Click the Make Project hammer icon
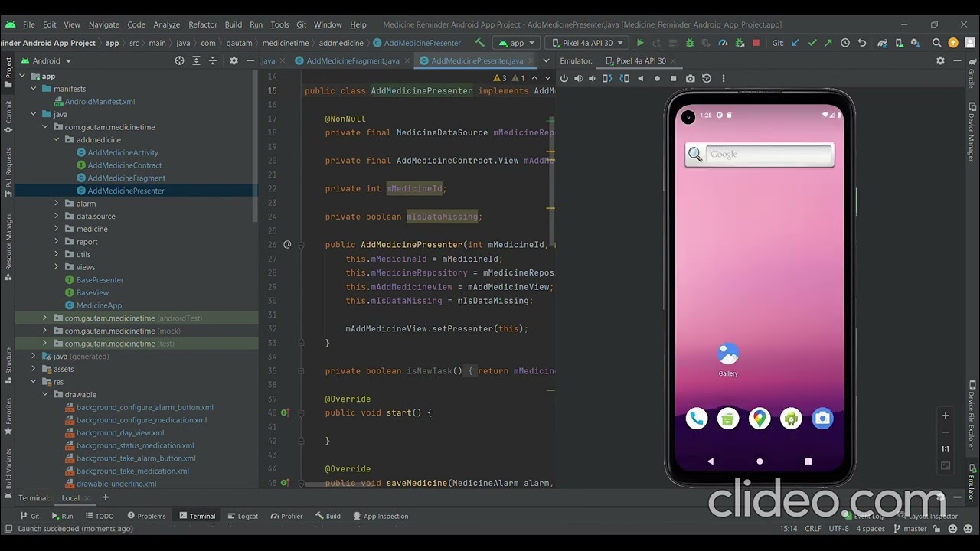This screenshot has width=980, height=551. [479, 43]
